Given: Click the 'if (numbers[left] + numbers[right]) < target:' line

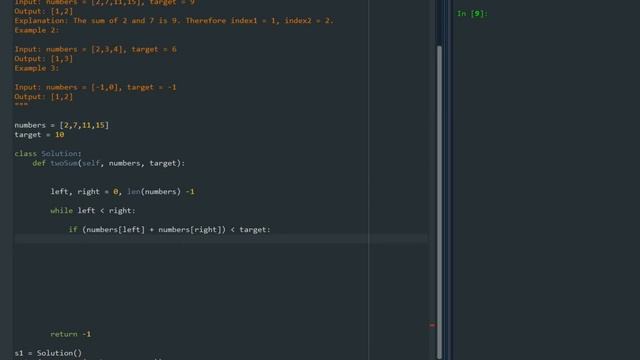Looking at the screenshot, I should click(169, 230).
